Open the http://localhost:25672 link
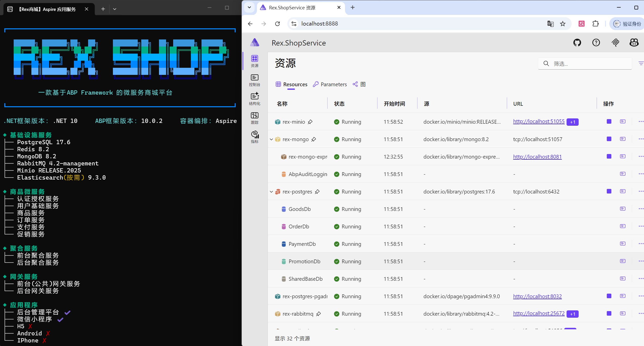This screenshot has height=346, width=644. (539, 313)
